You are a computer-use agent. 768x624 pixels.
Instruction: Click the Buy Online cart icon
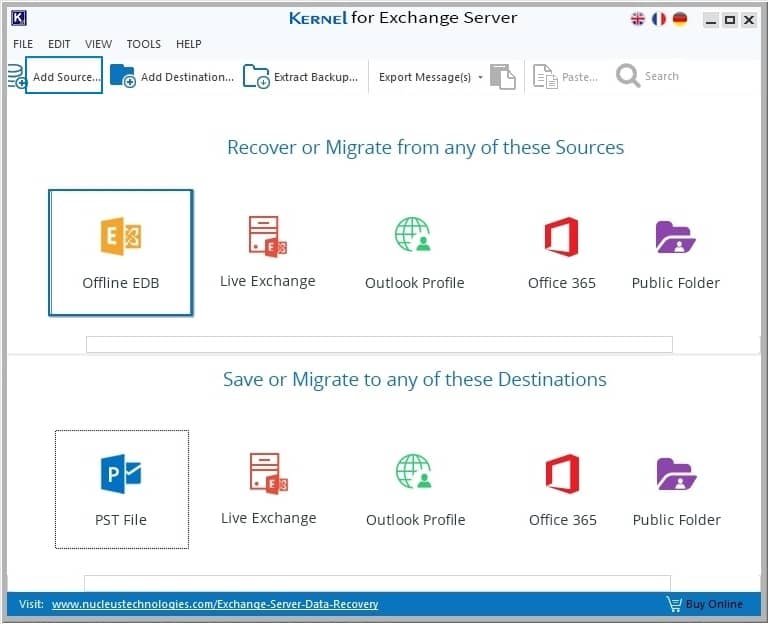[674, 604]
